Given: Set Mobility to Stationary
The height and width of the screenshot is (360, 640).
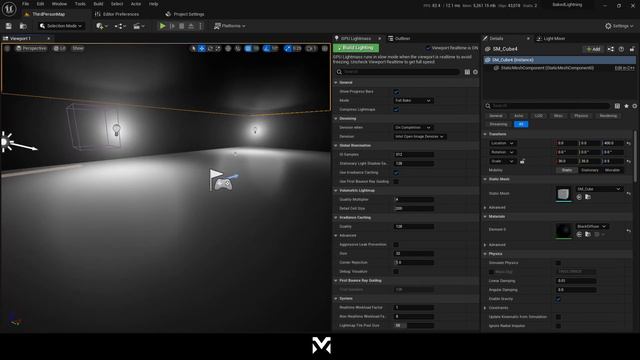Looking at the screenshot, I should coord(589,170).
